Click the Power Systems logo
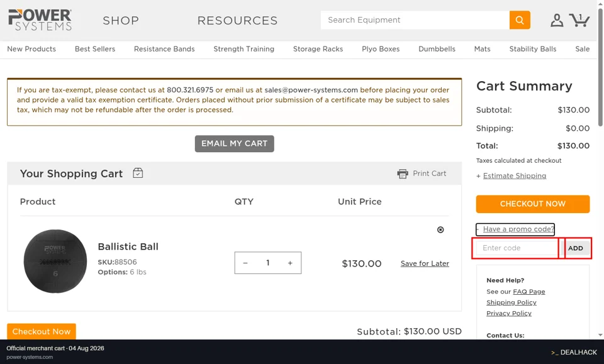Screen dimensions: 604x364 click(x=40, y=20)
